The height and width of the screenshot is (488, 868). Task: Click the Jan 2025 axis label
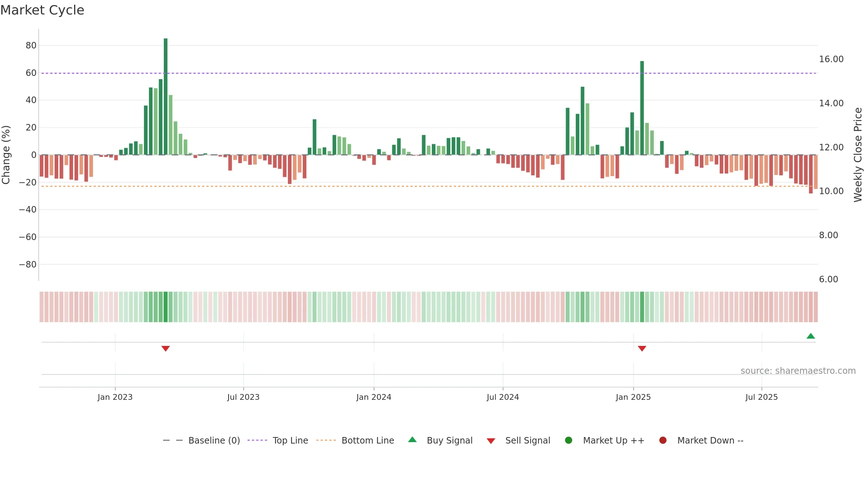click(633, 397)
